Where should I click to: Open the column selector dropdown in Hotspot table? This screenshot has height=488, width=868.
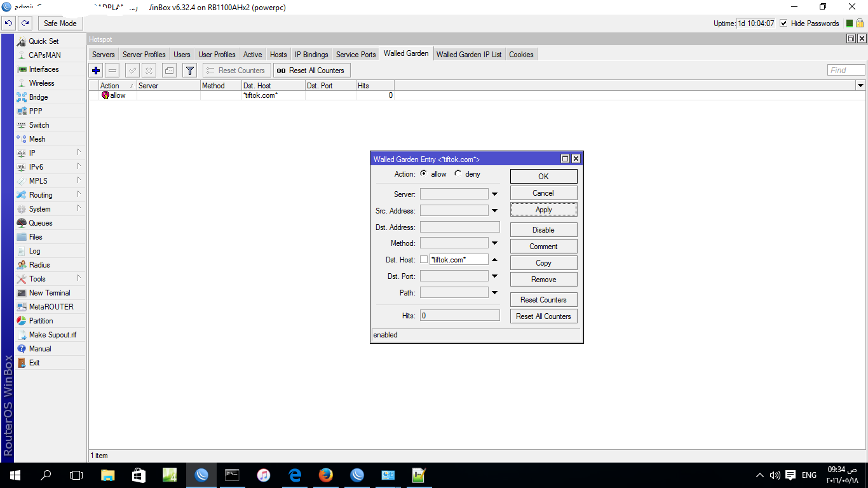click(x=861, y=85)
